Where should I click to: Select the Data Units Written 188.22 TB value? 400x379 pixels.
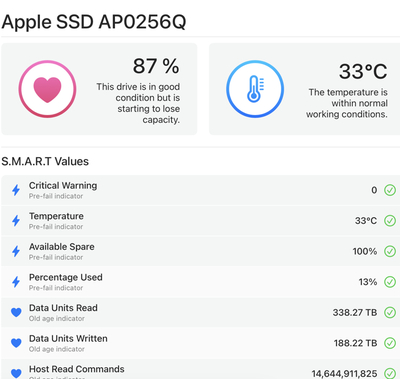click(x=355, y=343)
